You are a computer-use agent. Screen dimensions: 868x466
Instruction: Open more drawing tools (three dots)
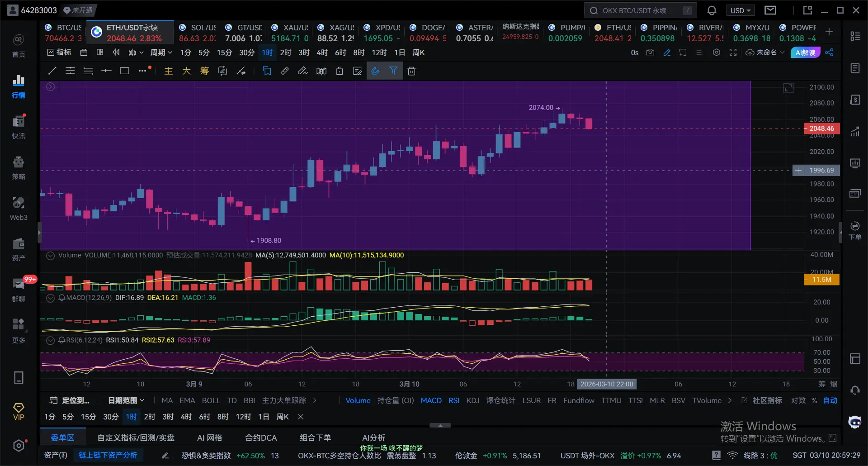142,71
